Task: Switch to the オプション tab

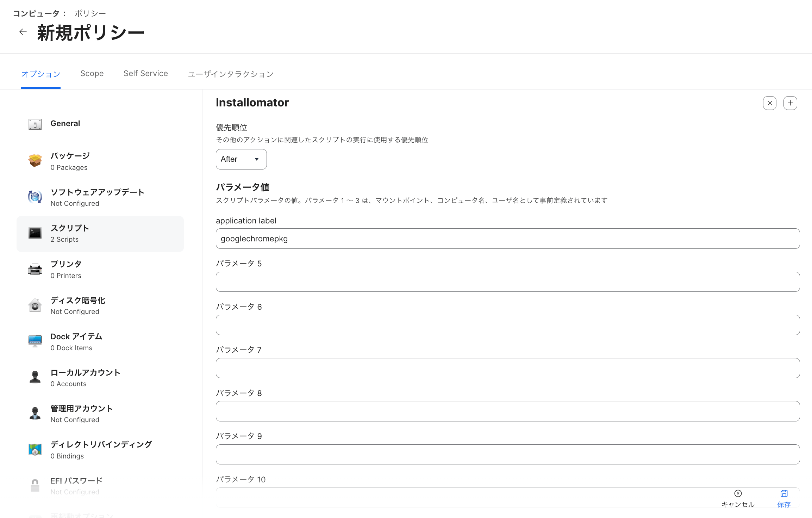Action: (x=41, y=74)
